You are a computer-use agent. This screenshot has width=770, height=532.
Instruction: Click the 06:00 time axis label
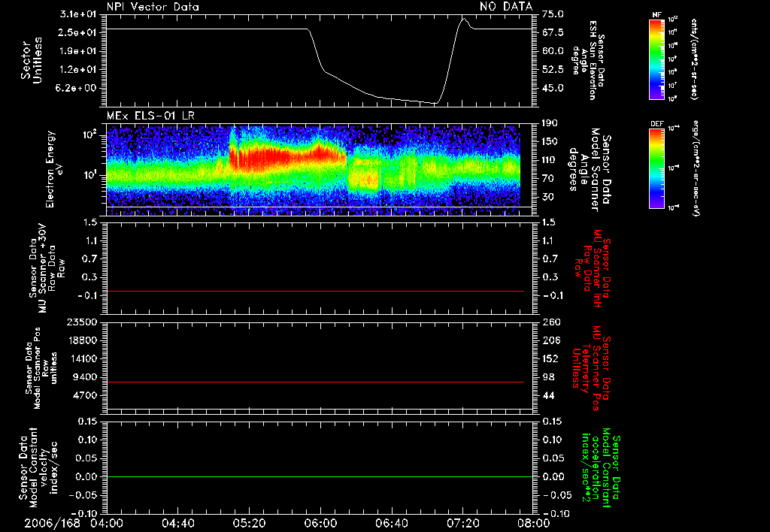[x=320, y=523]
